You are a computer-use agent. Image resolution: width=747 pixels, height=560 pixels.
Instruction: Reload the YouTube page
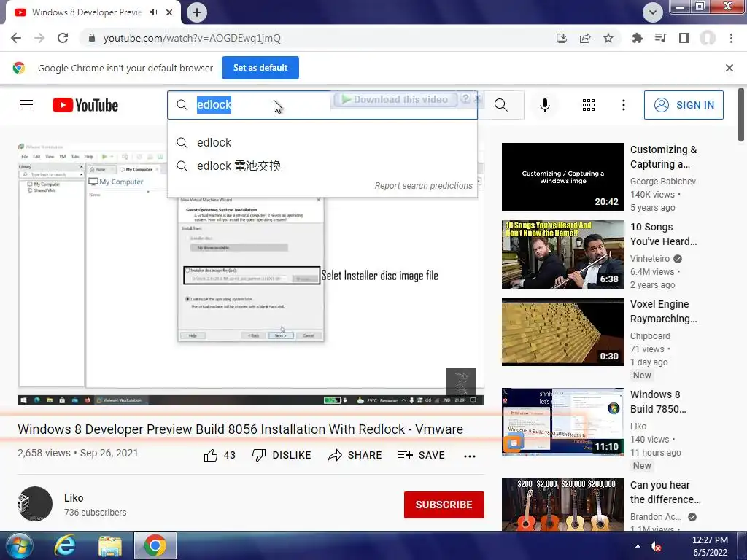63,38
